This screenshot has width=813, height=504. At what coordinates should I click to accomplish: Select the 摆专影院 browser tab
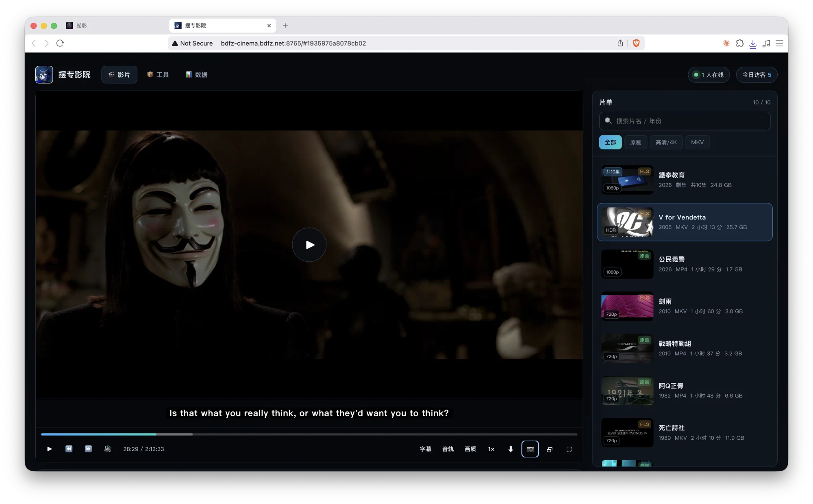tap(223, 26)
